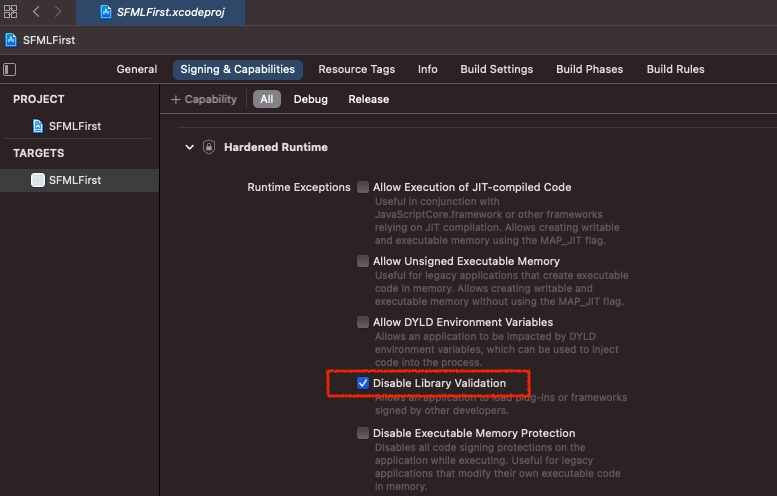The image size is (777, 496).
Task: Open the Resource Tags tab
Action: pos(356,69)
